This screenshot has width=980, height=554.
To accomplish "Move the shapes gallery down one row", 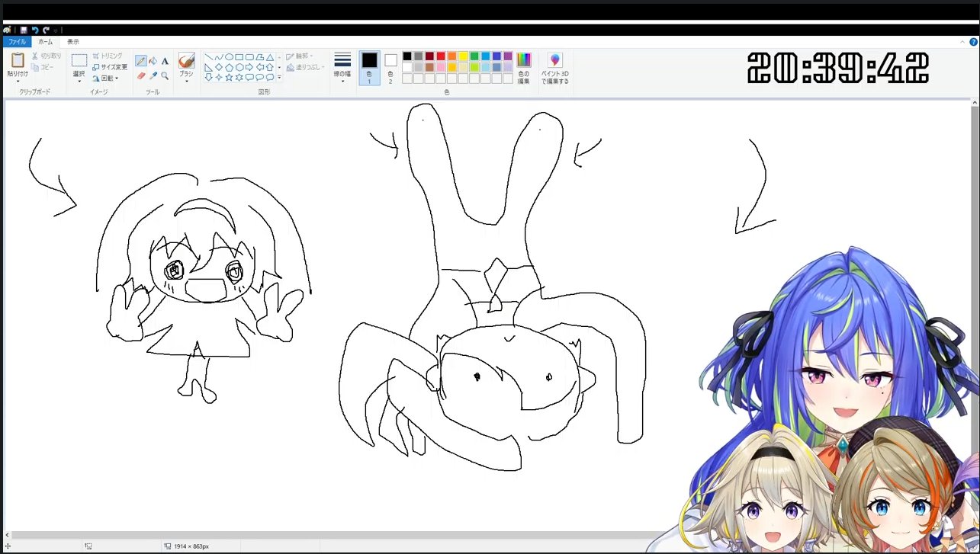I will coord(279,67).
